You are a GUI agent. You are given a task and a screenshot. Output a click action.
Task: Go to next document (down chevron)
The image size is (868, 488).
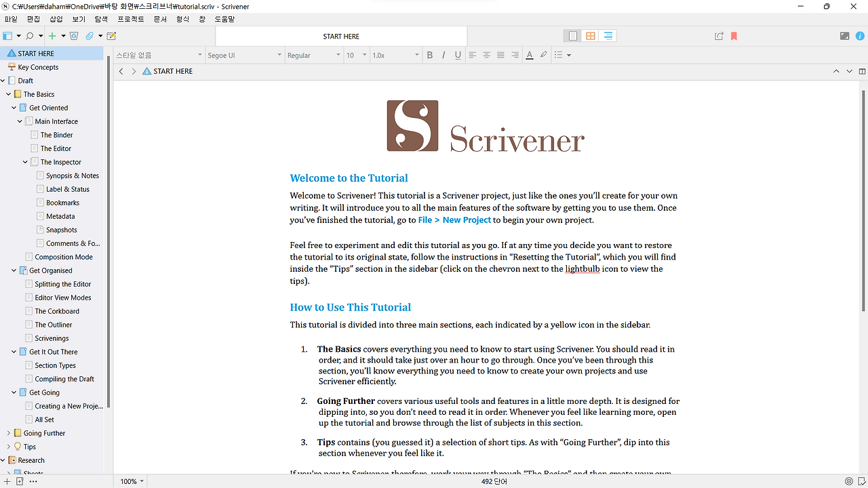pyautogui.click(x=849, y=71)
